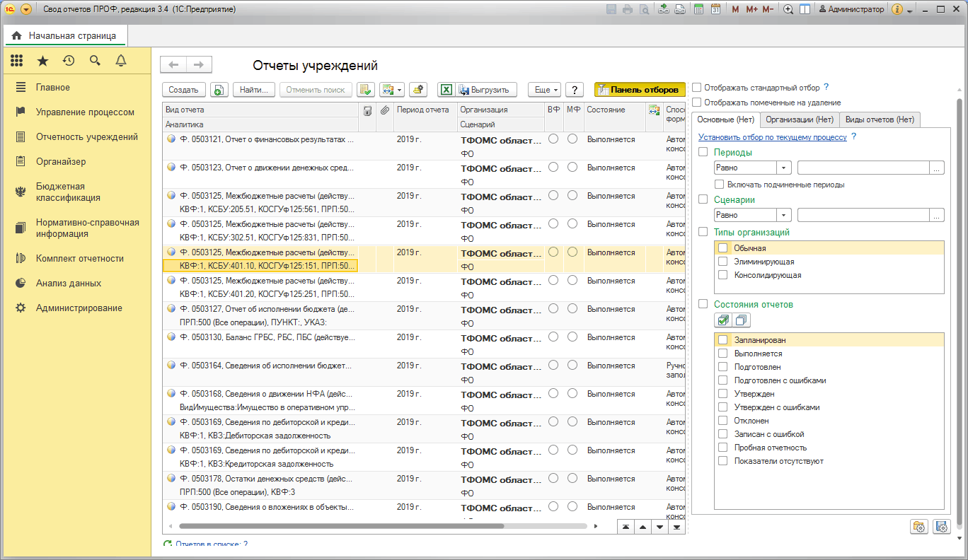Jump to the list end arrow button
The height and width of the screenshot is (560, 968).
tap(676, 527)
